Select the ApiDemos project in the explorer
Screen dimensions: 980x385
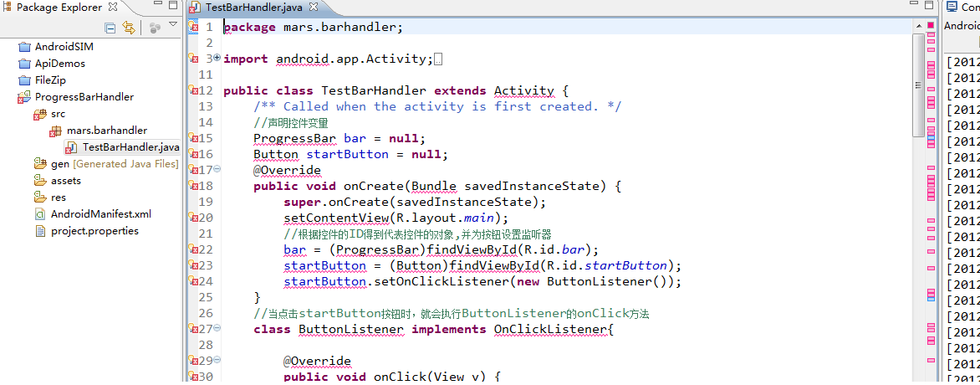pyautogui.click(x=59, y=63)
